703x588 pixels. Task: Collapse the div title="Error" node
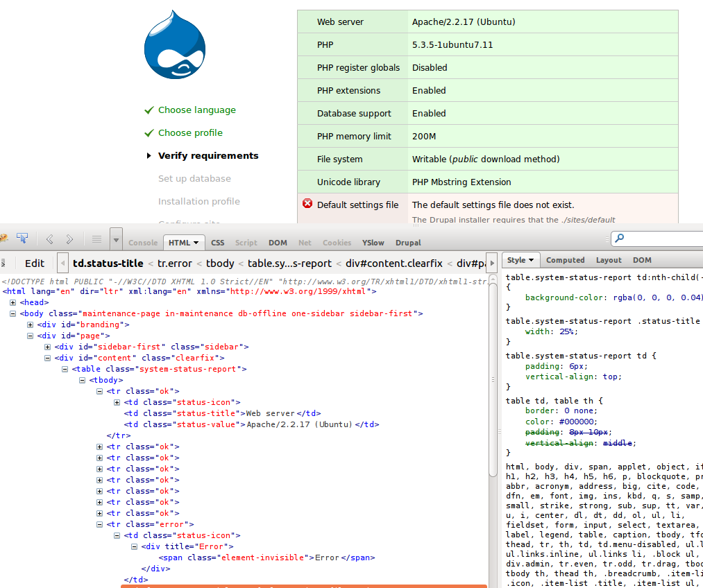pyautogui.click(x=134, y=546)
